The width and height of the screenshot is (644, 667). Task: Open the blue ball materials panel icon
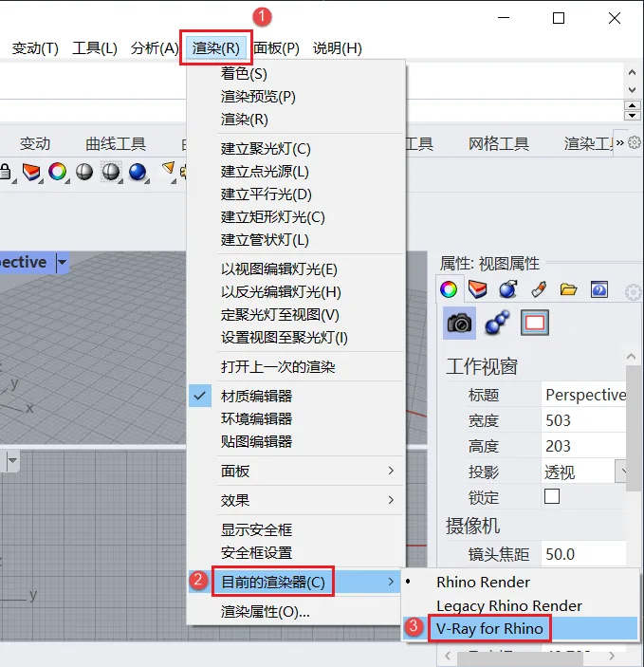pos(507,289)
